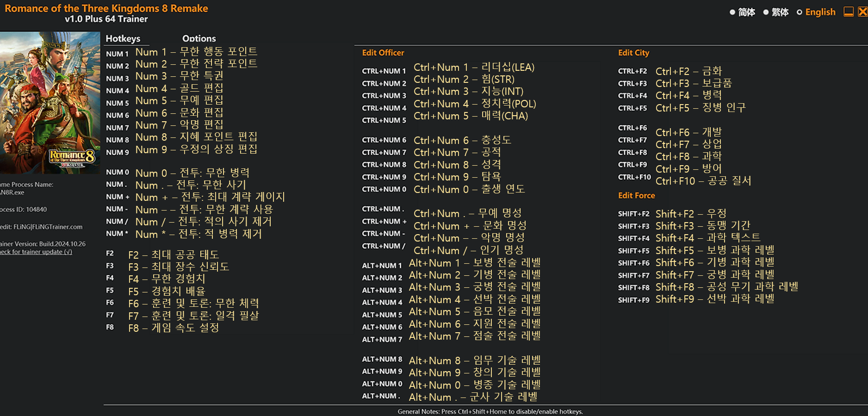Click the NUM * hotkey label

pos(117,234)
